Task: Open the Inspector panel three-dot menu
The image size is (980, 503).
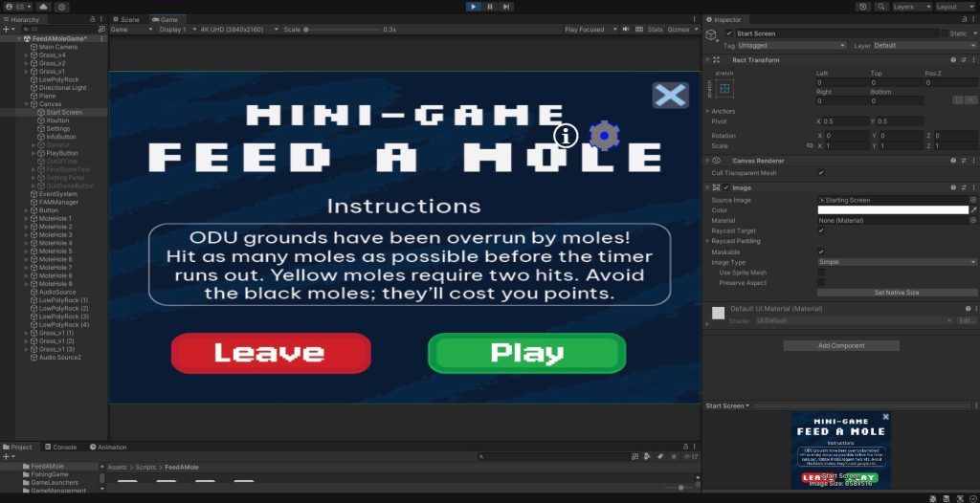Action: [974, 19]
